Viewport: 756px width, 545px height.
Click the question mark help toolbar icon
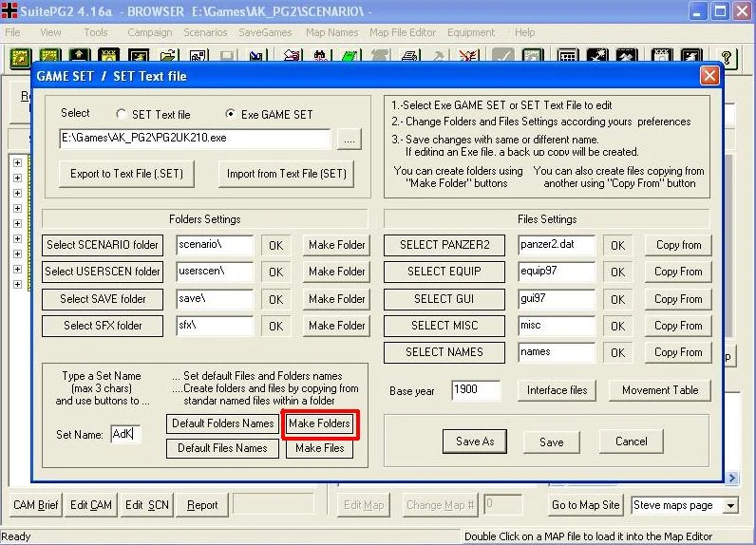click(727, 57)
